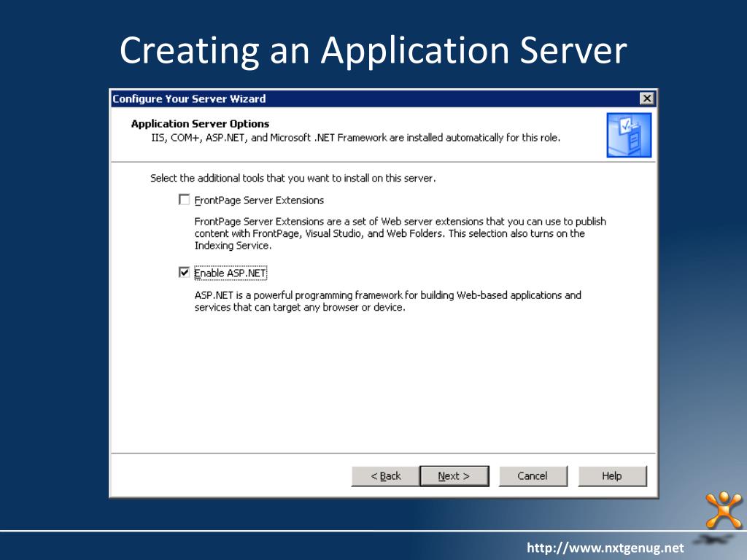Click the ASP.NET description paragraph
This screenshot has height=560, width=747.
pos(388,301)
